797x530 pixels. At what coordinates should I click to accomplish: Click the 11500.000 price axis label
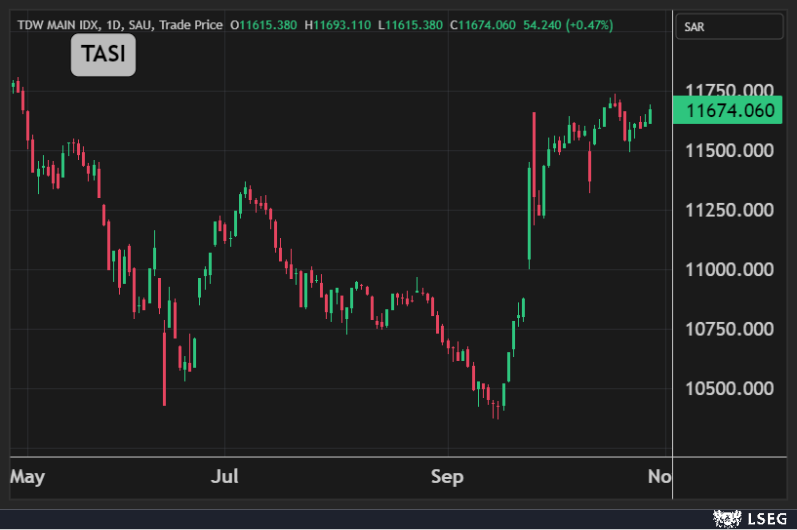pyautogui.click(x=730, y=150)
